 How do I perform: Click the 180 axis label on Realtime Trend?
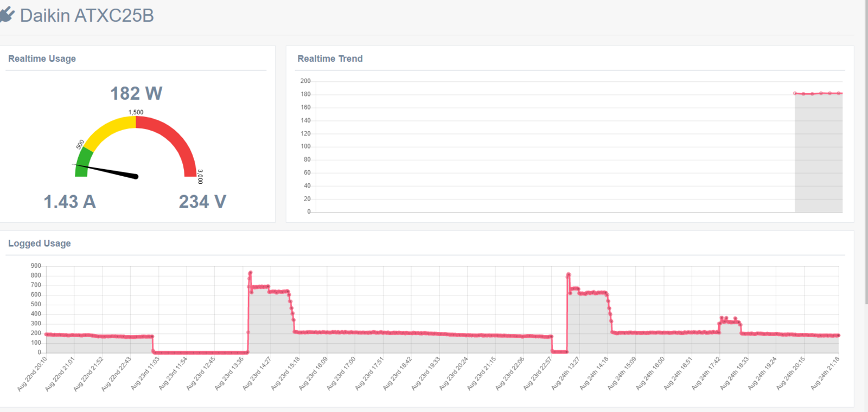[305, 94]
